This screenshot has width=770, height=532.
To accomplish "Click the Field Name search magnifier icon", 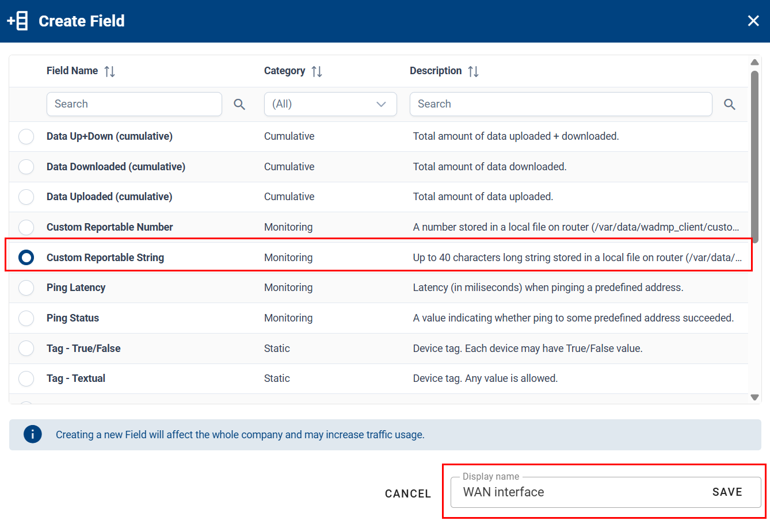I will pyautogui.click(x=239, y=104).
